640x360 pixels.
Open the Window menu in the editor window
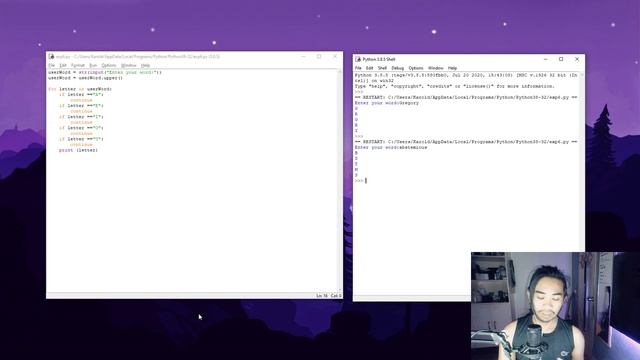click(x=129, y=65)
